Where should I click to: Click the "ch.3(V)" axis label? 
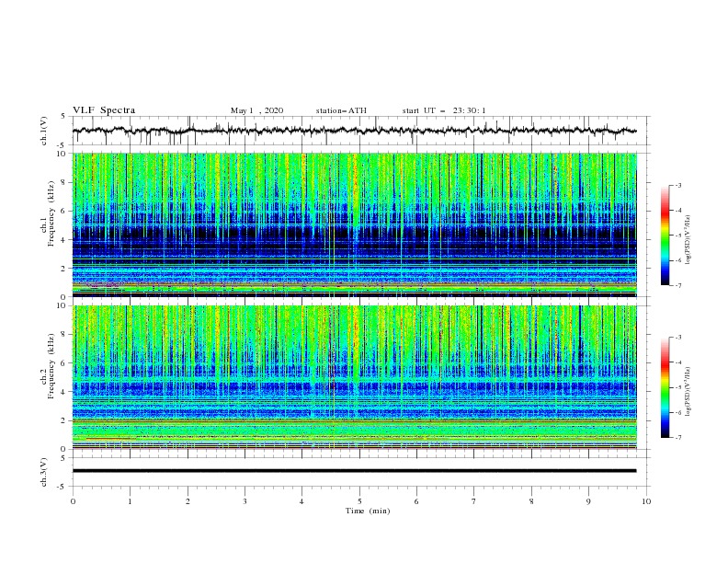(43, 472)
